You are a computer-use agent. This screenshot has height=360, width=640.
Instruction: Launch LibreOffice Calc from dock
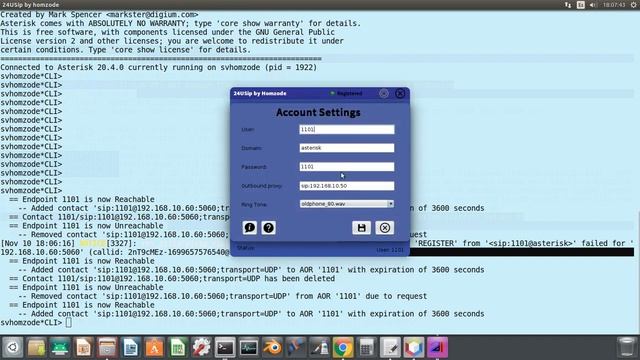pos(178,348)
